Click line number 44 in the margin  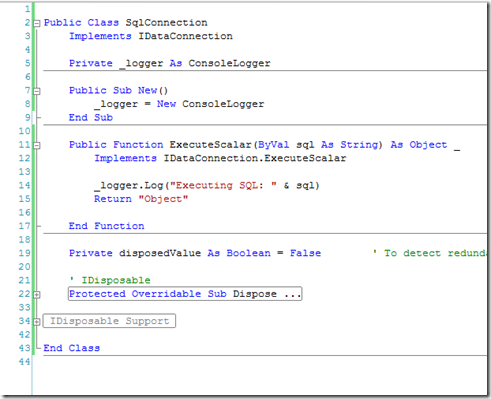pyautogui.click(x=24, y=362)
